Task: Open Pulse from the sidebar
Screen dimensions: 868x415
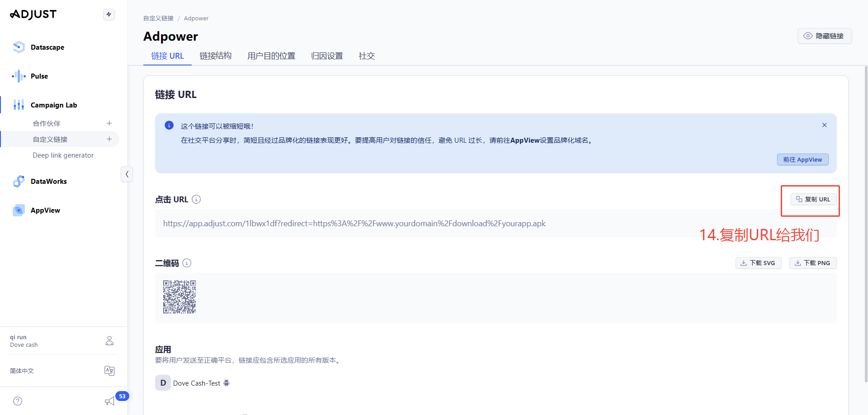Action: [x=39, y=76]
